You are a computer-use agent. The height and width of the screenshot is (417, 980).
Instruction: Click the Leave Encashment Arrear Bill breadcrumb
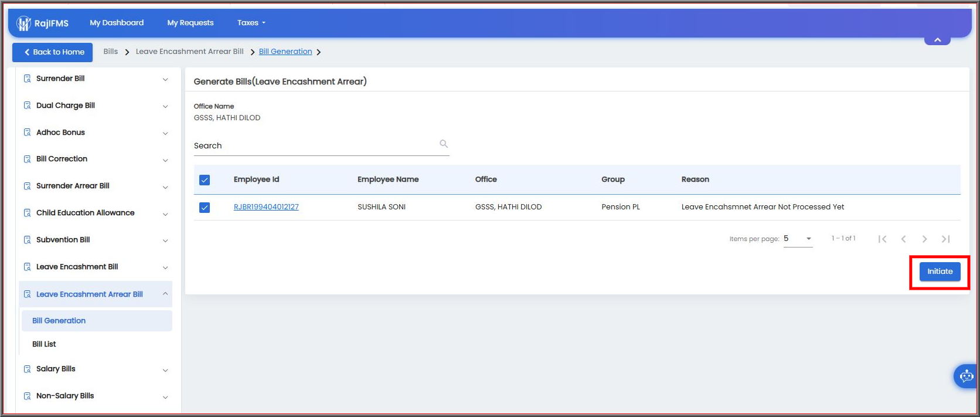[x=190, y=52]
